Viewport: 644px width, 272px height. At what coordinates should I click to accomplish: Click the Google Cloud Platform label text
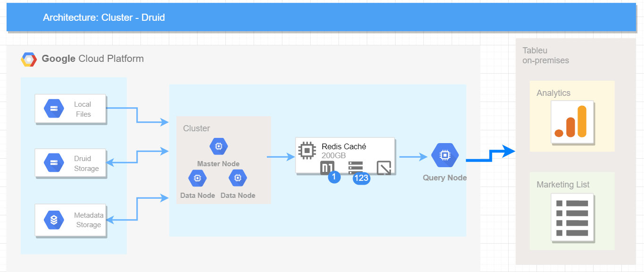pyautogui.click(x=93, y=59)
